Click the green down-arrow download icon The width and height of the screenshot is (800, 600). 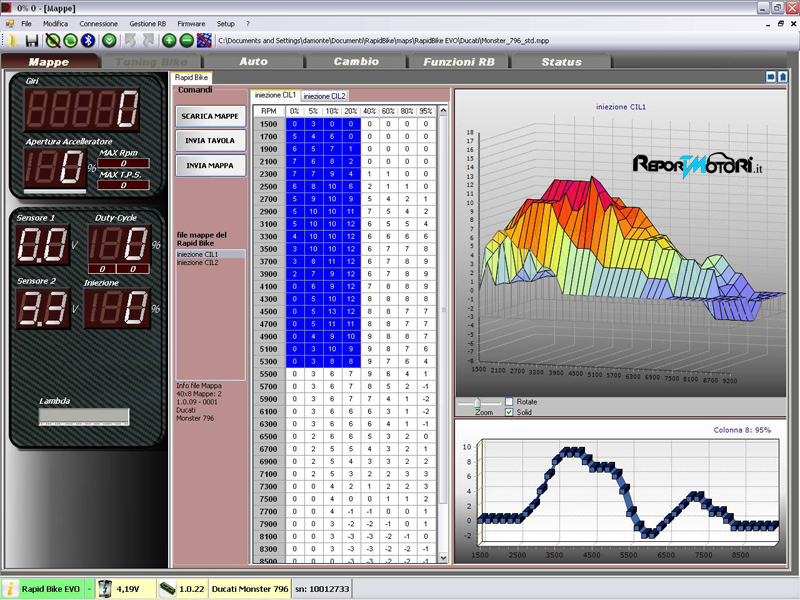click(x=109, y=40)
